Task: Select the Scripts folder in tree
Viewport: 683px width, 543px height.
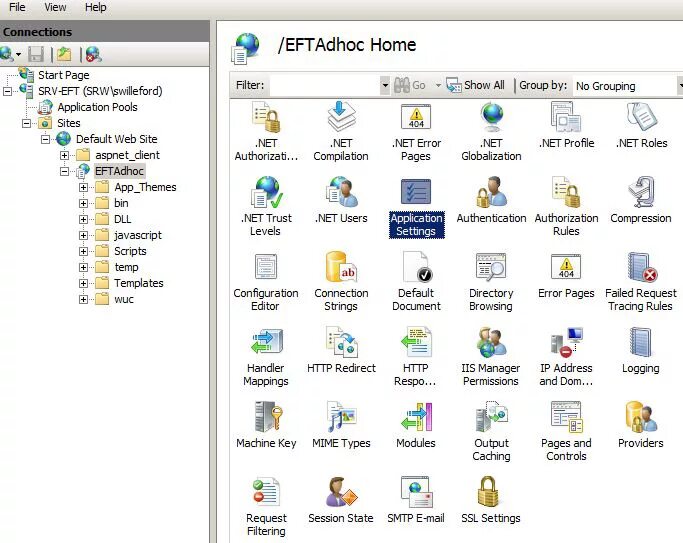Action: (130, 251)
